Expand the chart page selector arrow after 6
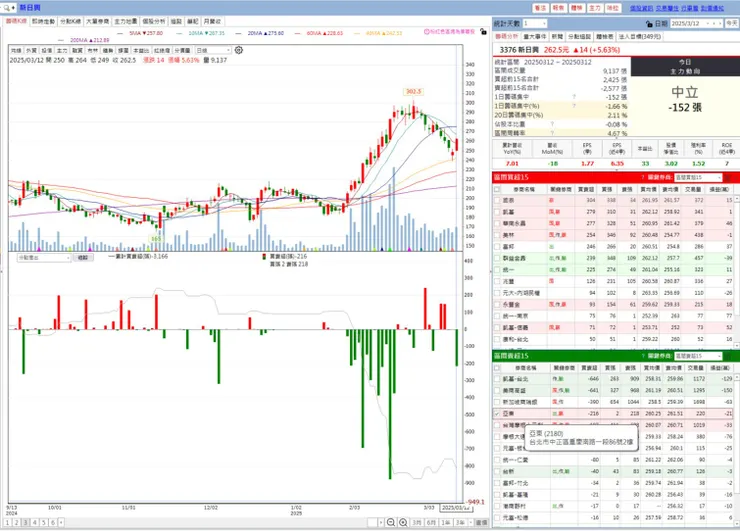Viewport: 740px width, 531px height. tap(61, 523)
